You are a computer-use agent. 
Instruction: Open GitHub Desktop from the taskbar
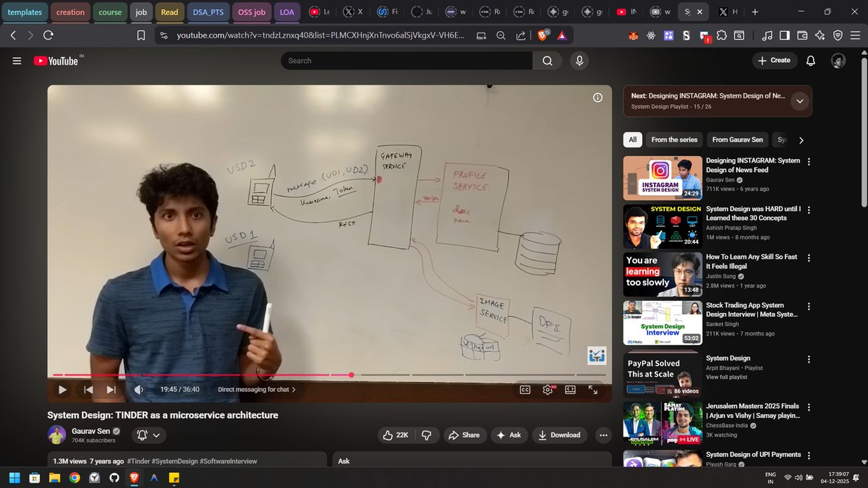(x=114, y=478)
